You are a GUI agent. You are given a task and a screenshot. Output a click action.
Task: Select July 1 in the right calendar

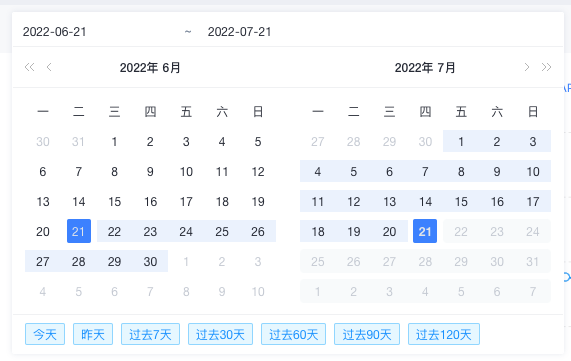click(x=461, y=141)
